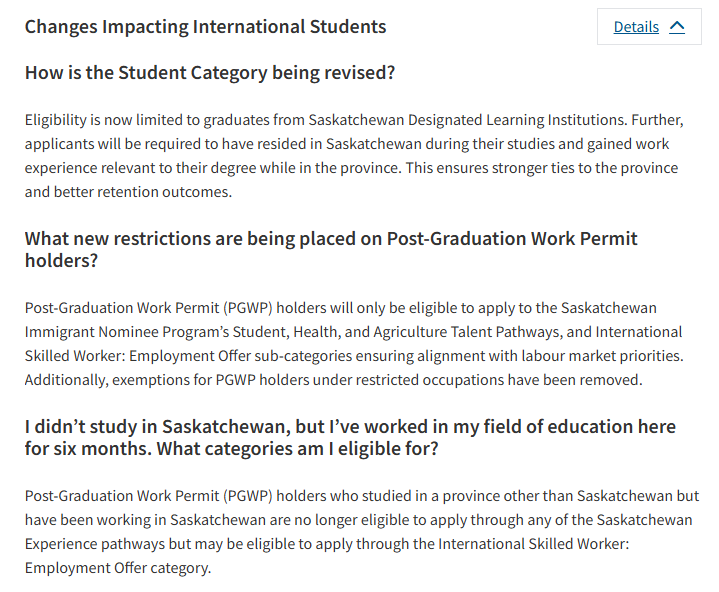Click the paragraph beginning 'Eligibility is now limited'

[354, 156]
